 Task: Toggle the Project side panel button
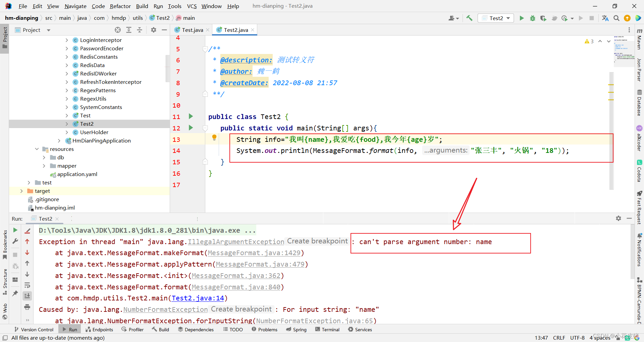point(5,38)
